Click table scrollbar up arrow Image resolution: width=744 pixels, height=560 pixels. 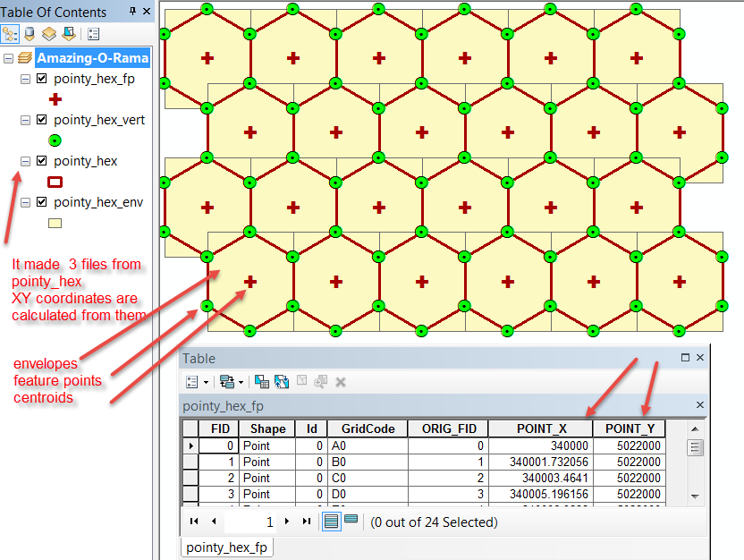tap(695, 429)
